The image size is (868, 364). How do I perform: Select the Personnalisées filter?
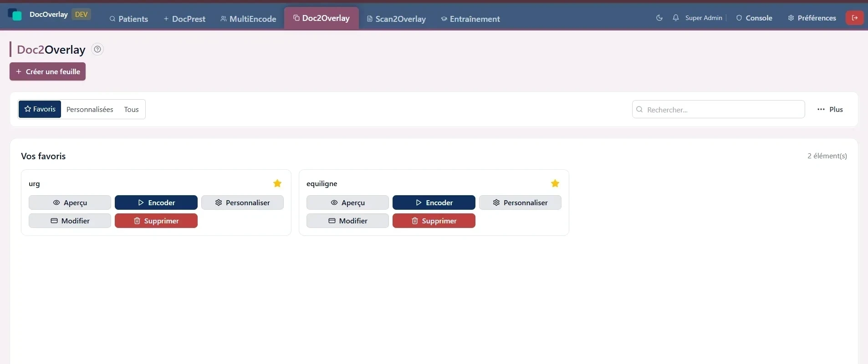click(90, 109)
